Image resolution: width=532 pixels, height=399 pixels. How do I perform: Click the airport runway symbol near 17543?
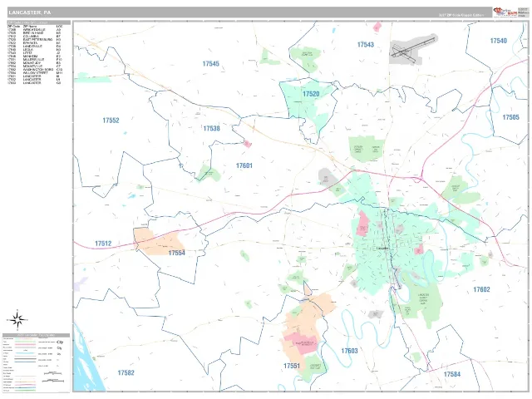tap(412, 50)
